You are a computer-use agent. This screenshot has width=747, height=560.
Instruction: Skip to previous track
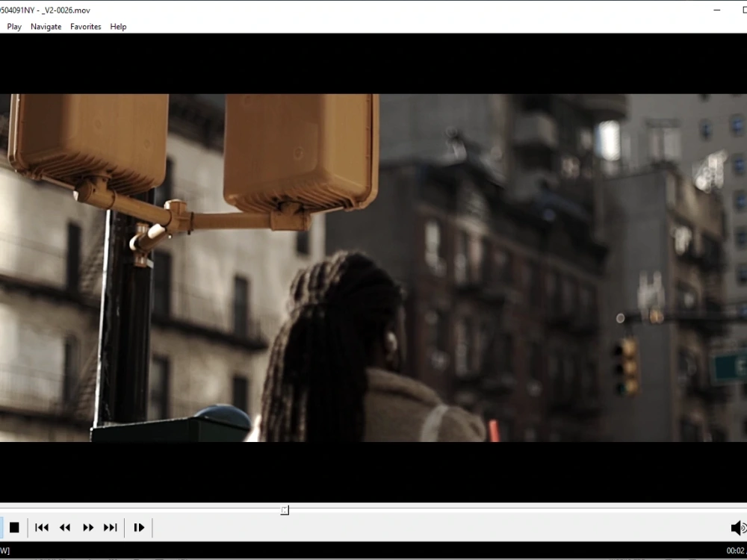pyautogui.click(x=42, y=528)
